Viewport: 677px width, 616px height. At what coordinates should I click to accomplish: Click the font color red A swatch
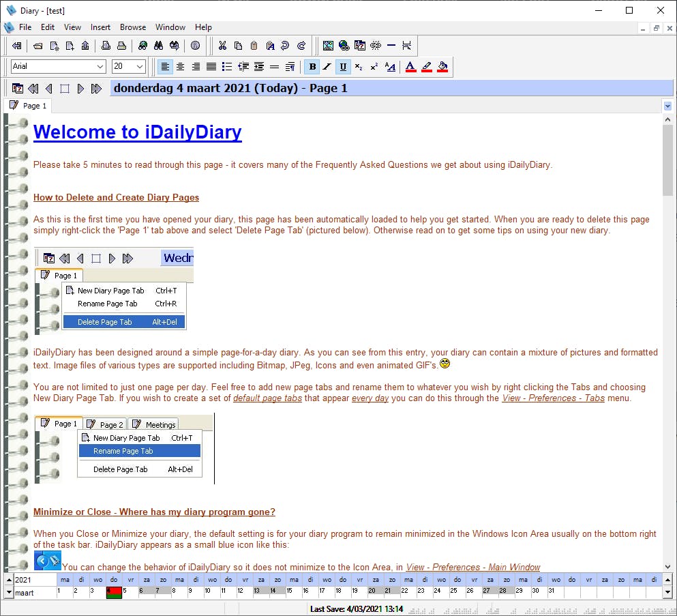click(x=410, y=67)
